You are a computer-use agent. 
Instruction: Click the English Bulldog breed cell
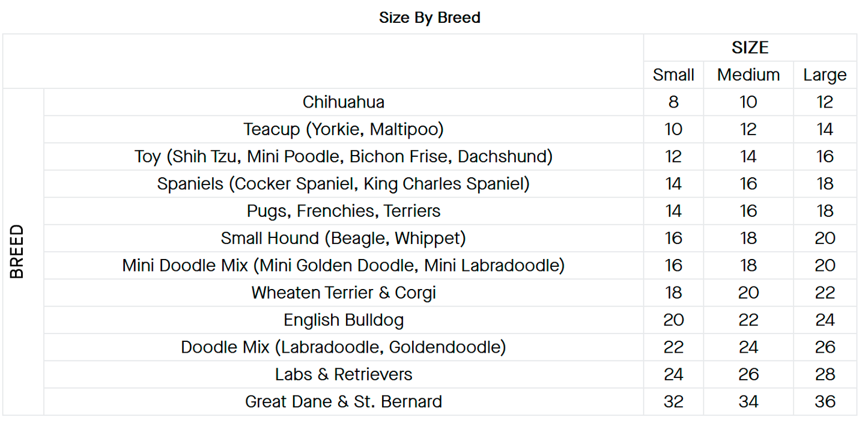tap(344, 320)
